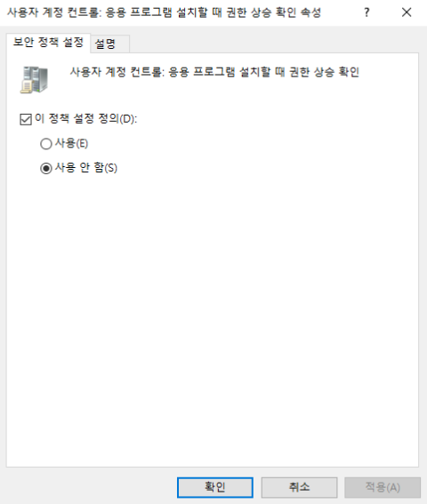The image size is (427, 504).
Task: Select the 보안 정책 설정 tab
Action: (48, 43)
